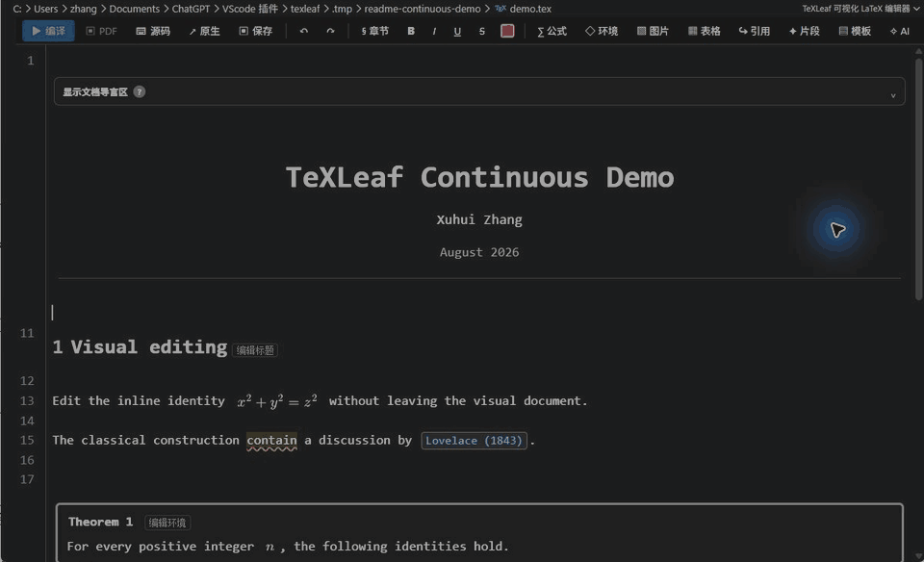Insert a table with 表格

pyautogui.click(x=705, y=31)
